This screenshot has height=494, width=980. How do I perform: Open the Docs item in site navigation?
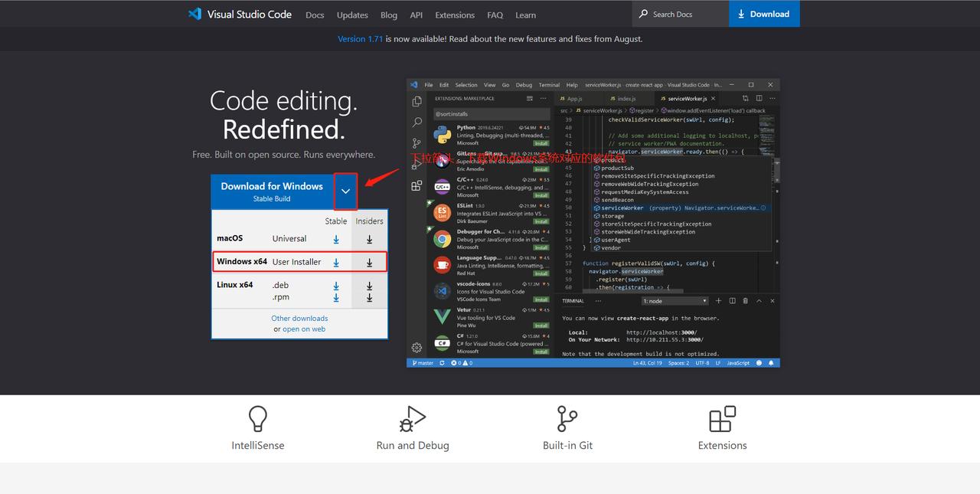point(315,15)
